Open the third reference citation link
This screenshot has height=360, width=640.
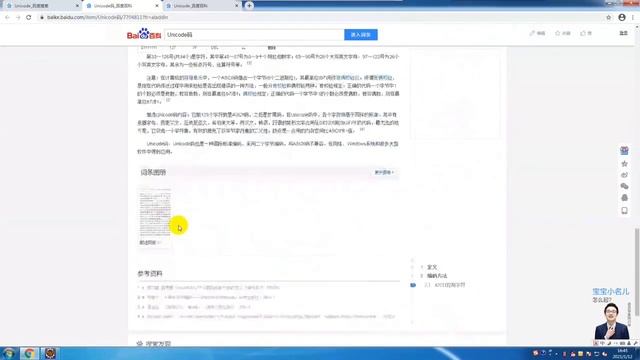coord(198,307)
